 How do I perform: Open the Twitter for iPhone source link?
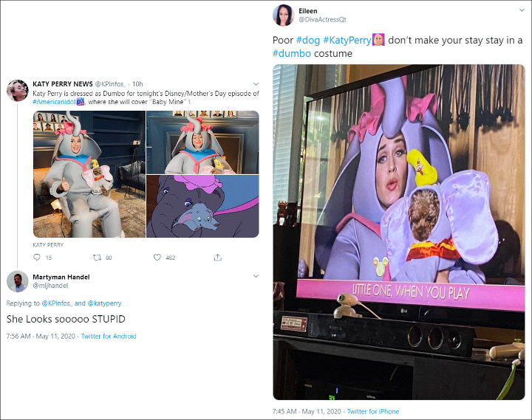373,412
